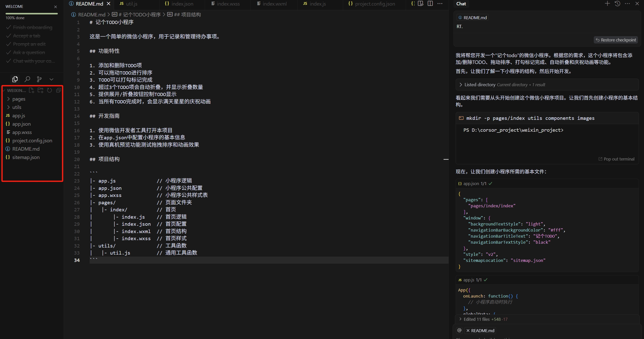Screen dimensions: 644x339
Task: Open markdown preview to the side
Action: click(x=421, y=4)
